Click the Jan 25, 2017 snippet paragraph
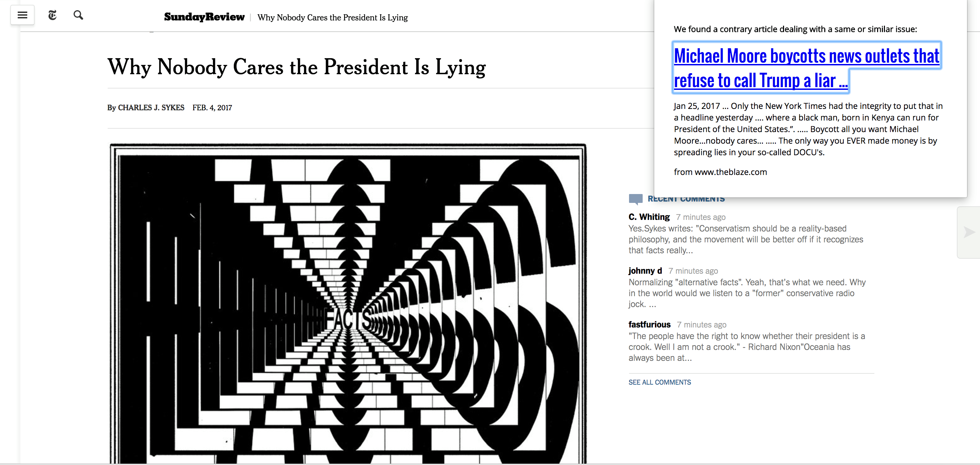980x465 pixels. [808, 129]
